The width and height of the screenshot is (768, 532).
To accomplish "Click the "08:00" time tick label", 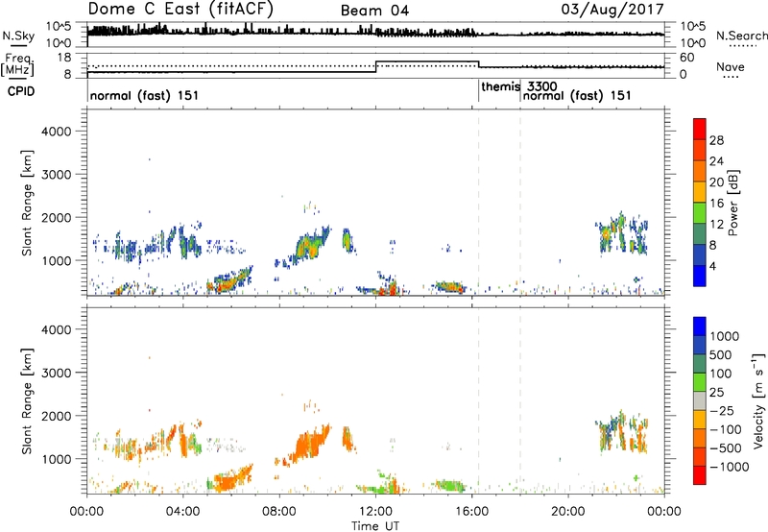I will point(278,512).
